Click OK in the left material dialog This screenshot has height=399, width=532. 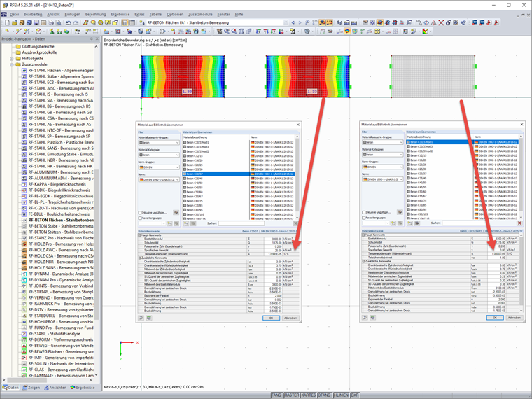271,318
